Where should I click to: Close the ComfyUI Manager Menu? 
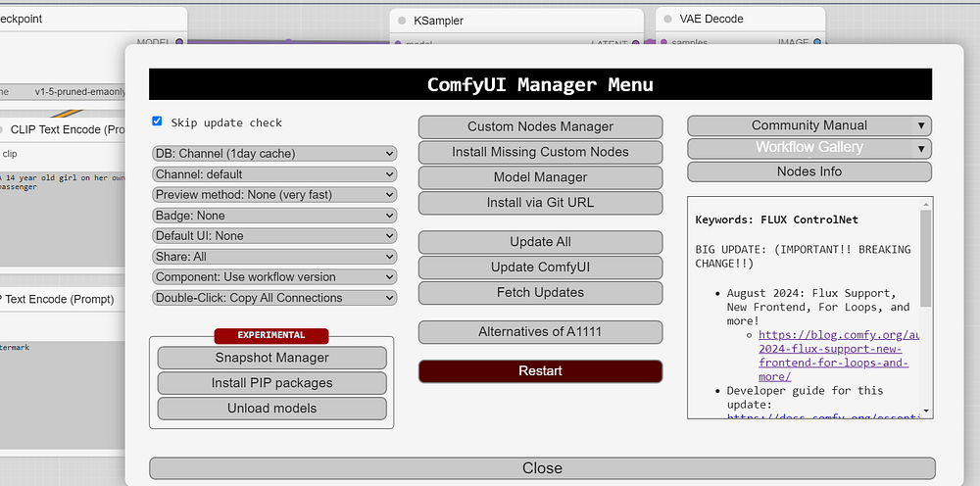[x=542, y=468]
